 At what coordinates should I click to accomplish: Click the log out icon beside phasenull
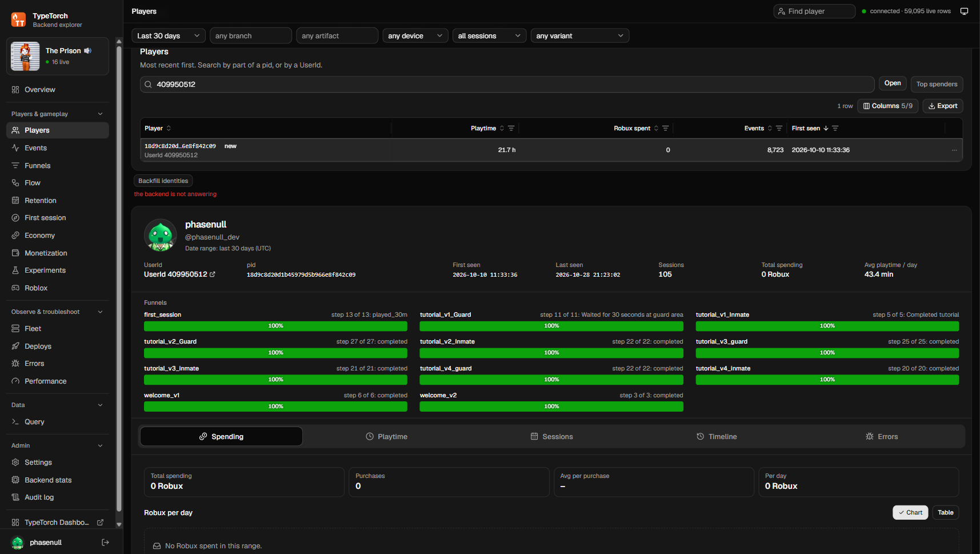pos(105,543)
